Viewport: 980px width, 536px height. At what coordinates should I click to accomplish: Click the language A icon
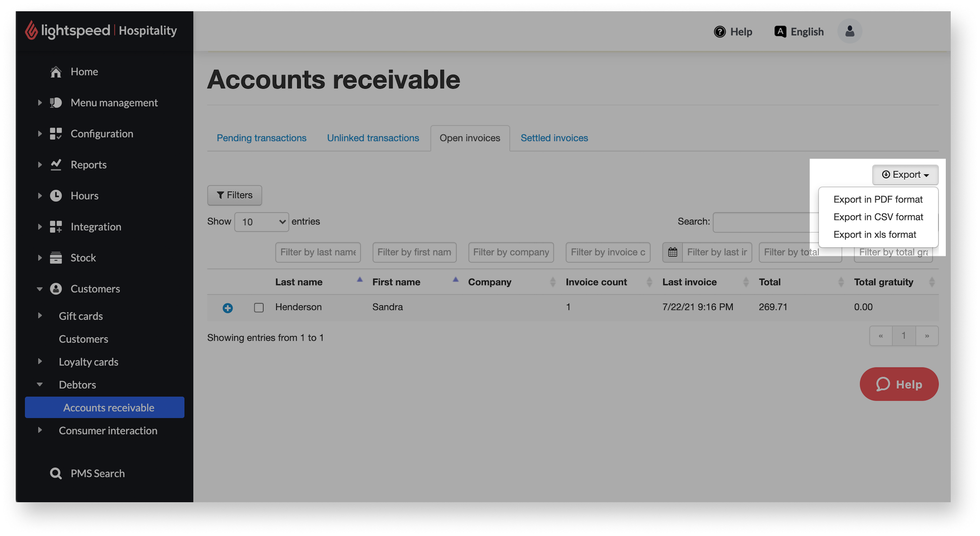[x=780, y=32]
